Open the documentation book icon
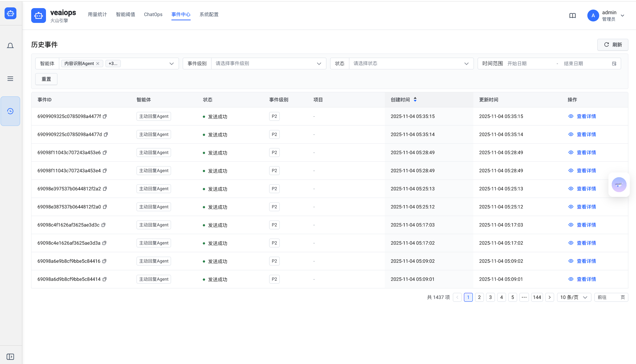The image size is (636, 364). tap(573, 16)
